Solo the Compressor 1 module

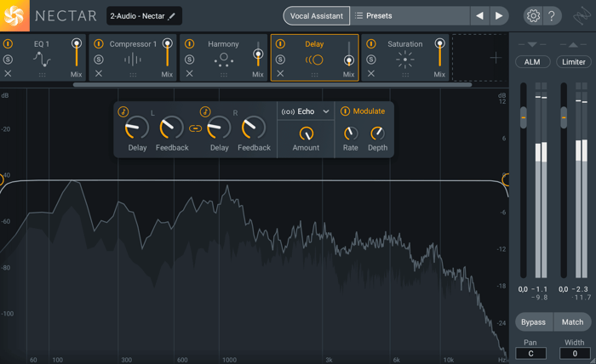[x=99, y=60]
